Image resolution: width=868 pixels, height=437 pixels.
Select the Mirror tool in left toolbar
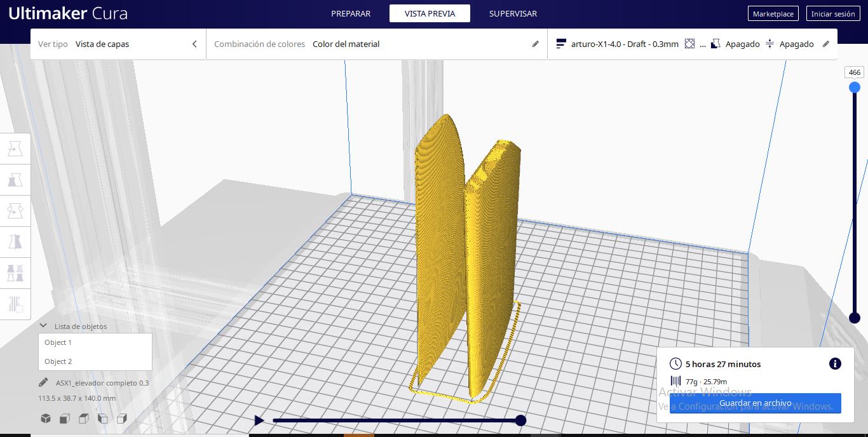tap(15, 241)
